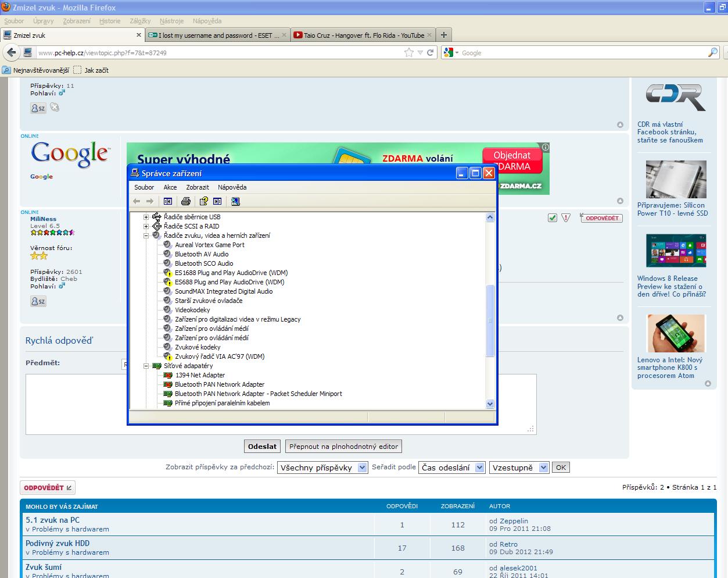Click the scroll down arrow in Správce zařízení
The image size is (728, 578).
coord(490,404)
